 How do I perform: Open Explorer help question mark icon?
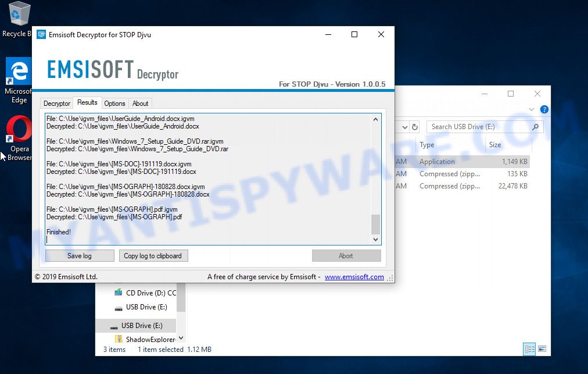(x=544, y=109)
